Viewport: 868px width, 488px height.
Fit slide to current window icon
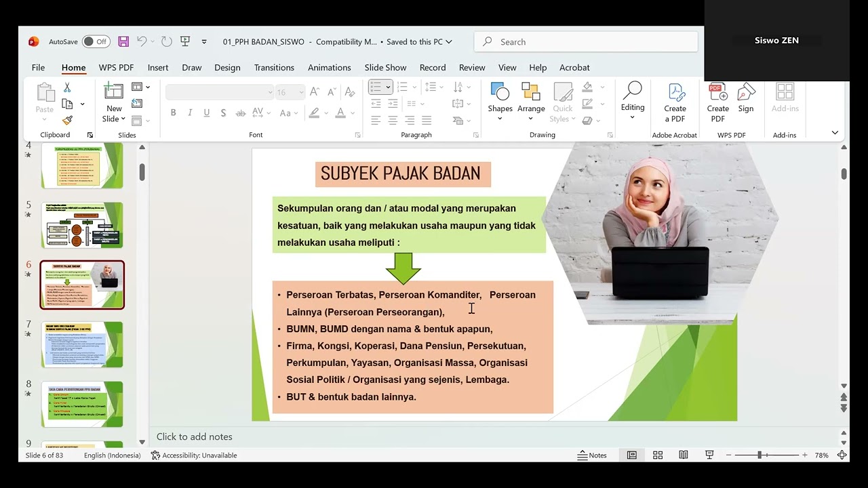(x=842, y=455)
